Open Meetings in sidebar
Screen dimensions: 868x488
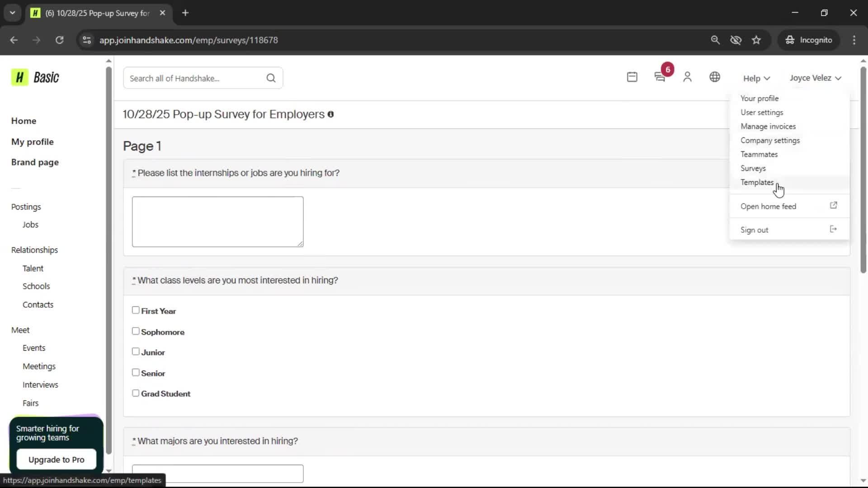tap(39, 366)
